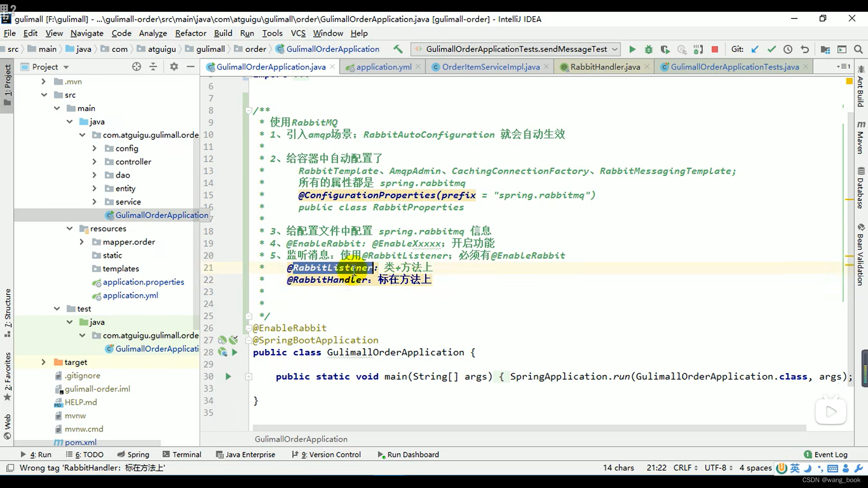This screenshot has height=488, width=868.
Task: Open the Spring tool window
Action: tap(133, 455)
